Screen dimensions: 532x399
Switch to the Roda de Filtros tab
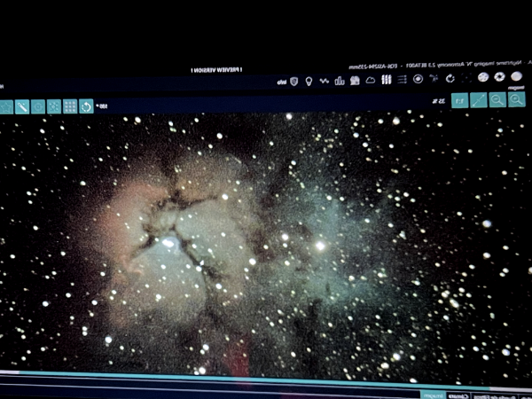tap(495, 397)
